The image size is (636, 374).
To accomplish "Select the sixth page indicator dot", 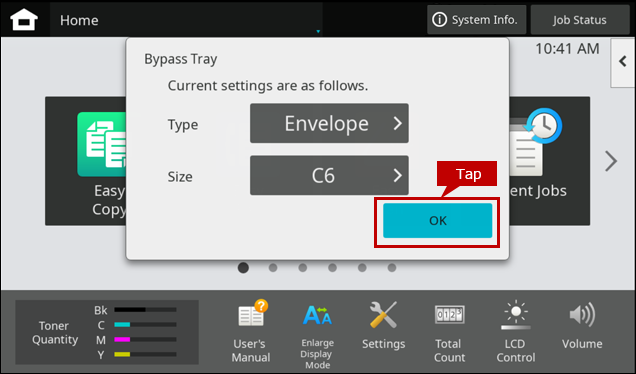I will click(x=392, y=268).
